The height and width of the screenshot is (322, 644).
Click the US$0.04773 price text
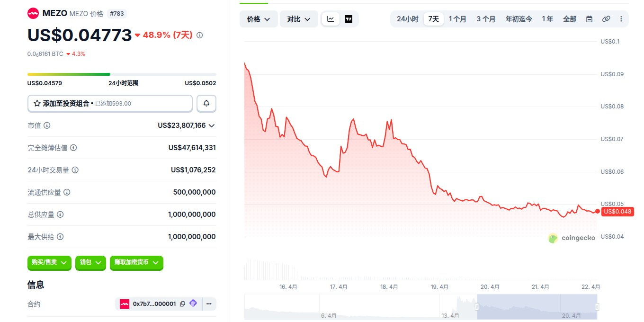80,35
